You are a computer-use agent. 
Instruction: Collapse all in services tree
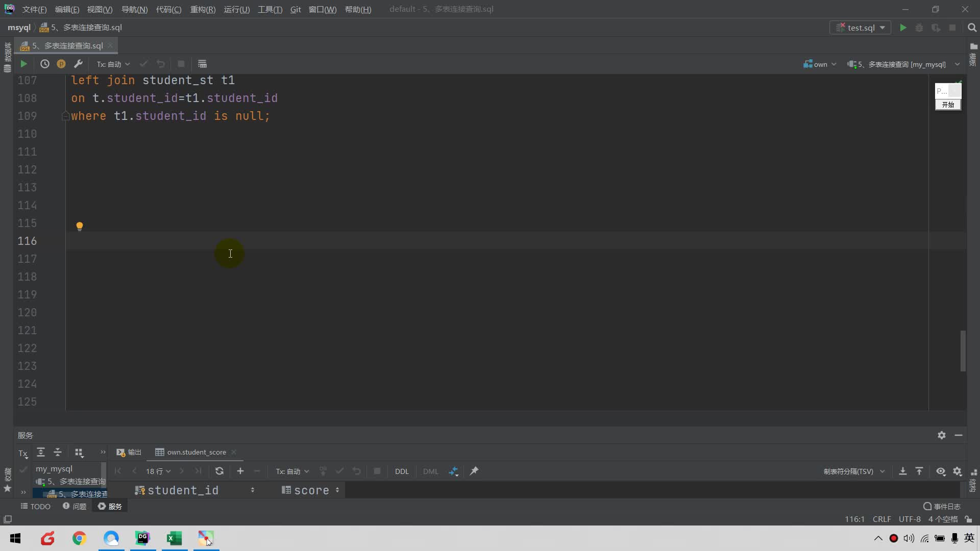click(58, 452)
